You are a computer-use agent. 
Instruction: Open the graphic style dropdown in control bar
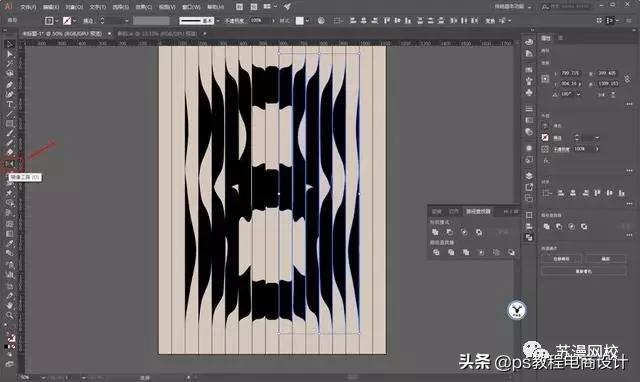[307, 20]
